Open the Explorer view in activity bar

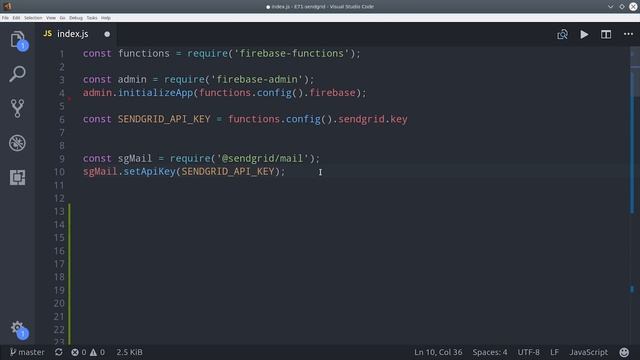[x=17, y=40]
